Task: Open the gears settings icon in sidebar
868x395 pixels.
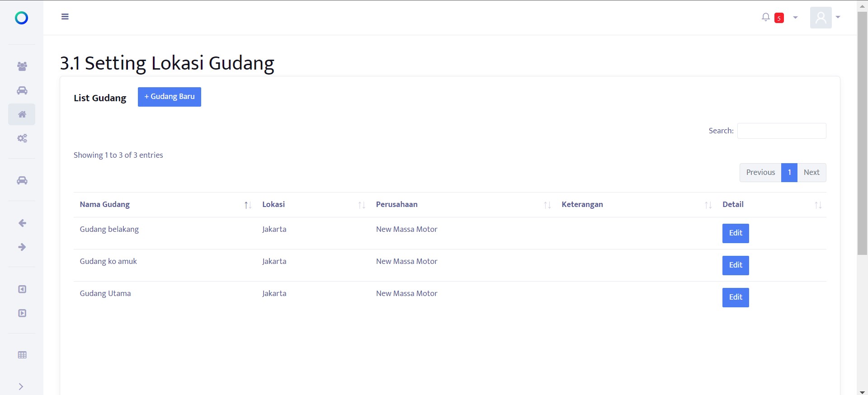Action: click(22, 138)
